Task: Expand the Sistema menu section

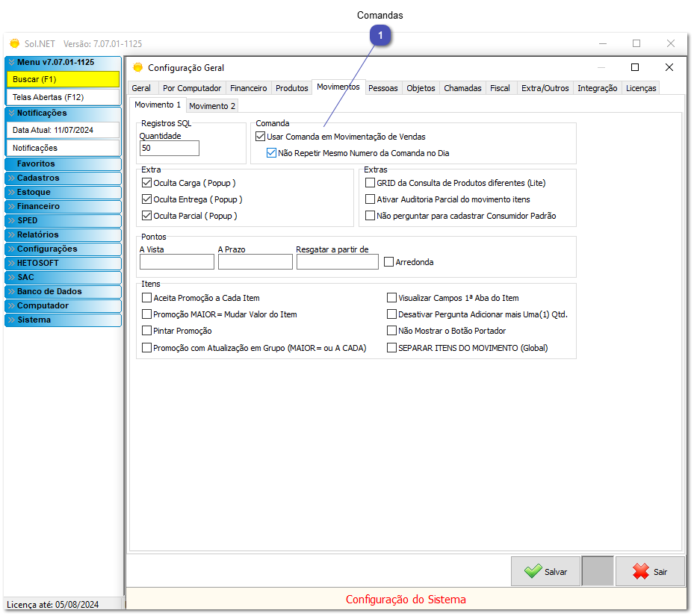Action: coord(63,320)
